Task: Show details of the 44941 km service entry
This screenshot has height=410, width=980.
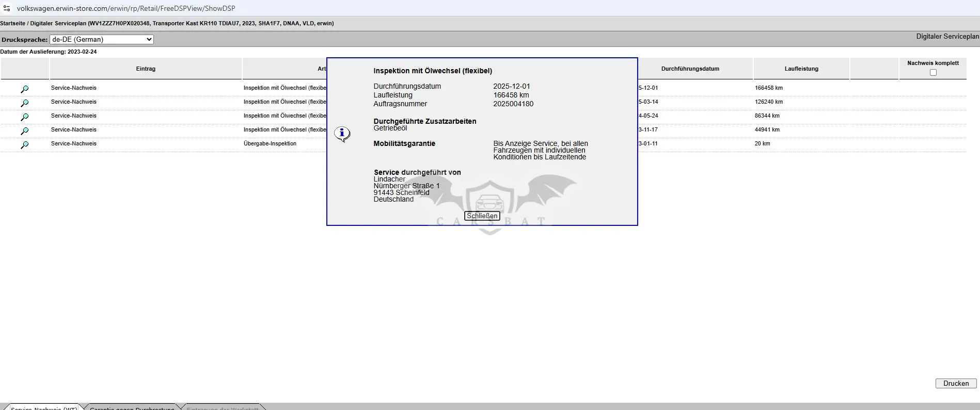Action: (24, 131)
